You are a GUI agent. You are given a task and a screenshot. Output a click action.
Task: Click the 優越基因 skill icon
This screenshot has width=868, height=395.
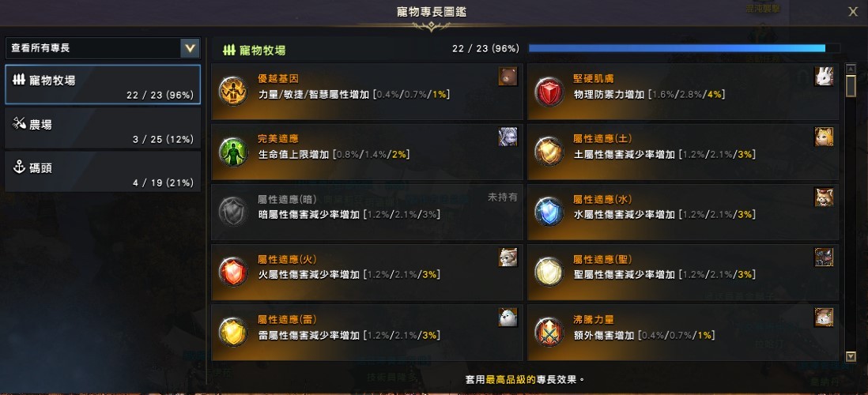(x=233, y=92)
